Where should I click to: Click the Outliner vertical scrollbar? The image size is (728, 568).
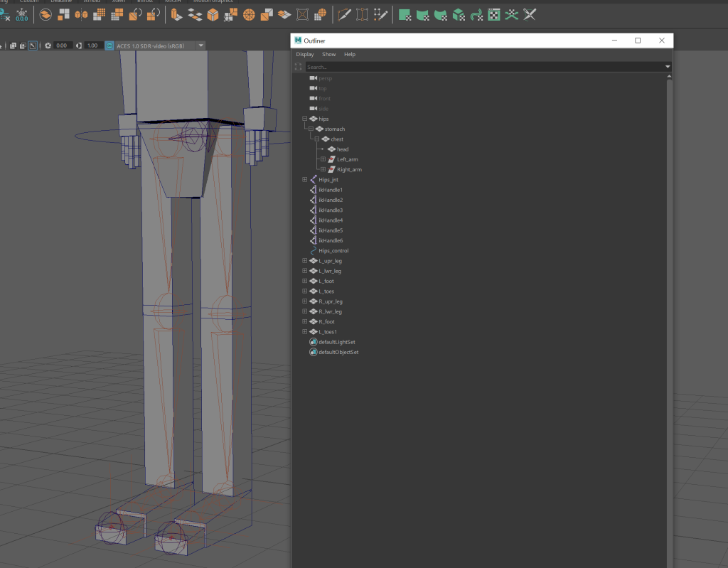point(669,321)
